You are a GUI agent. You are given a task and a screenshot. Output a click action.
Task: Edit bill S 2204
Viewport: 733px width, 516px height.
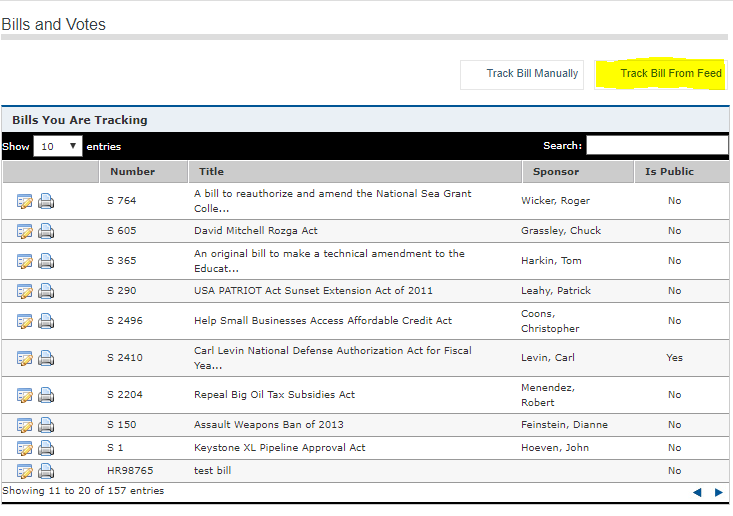25,395
